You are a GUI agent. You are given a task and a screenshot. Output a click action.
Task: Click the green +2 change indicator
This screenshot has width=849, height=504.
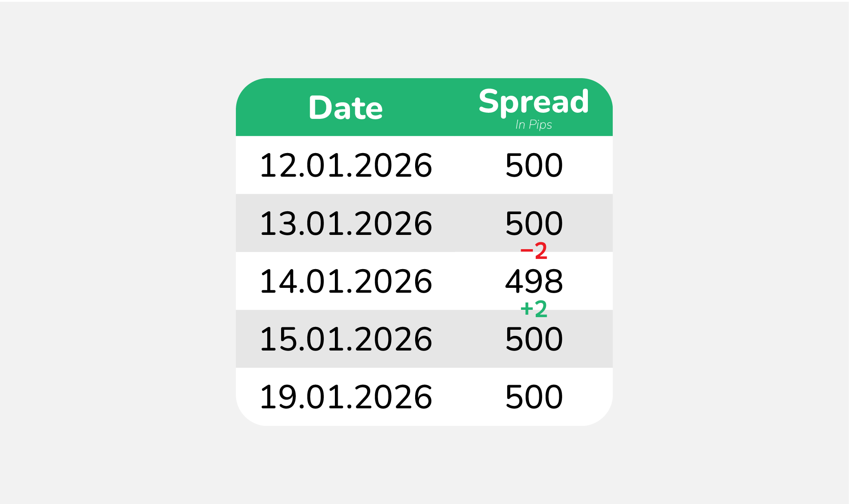coord(534,309)
